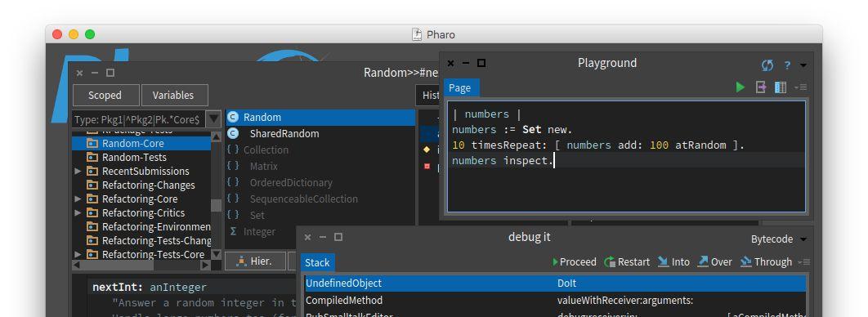Select the UndefinedObject DoIt stack frame
The image size is (868, 317).
[x=555, y=284]
